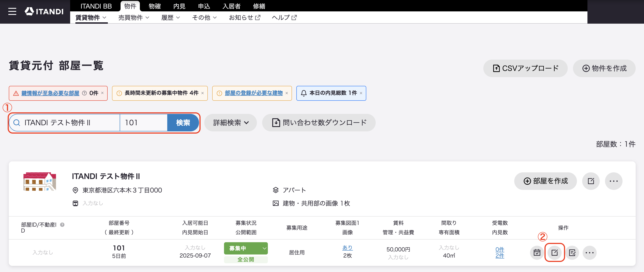Dismiss the 本日の内見総数 notification
This screenshot has height=272, width=644.
point(361,93)
